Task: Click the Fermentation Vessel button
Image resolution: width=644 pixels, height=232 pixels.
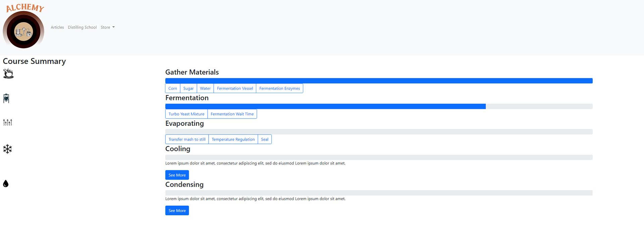Action: point(235,88)
